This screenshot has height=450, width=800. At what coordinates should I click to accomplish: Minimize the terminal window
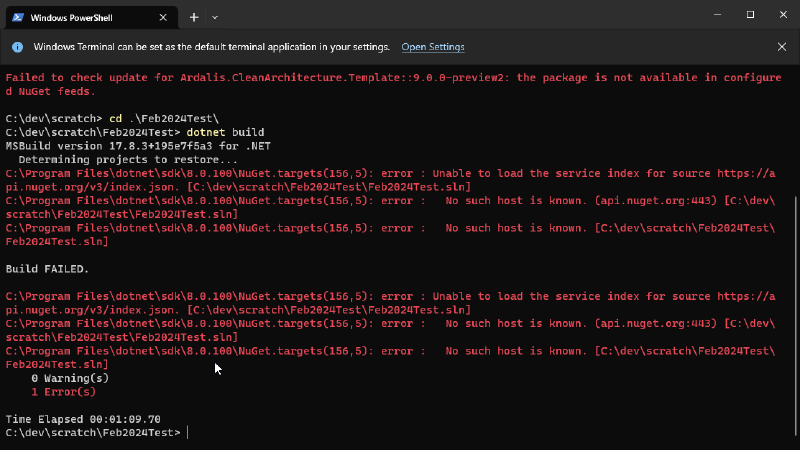coord(717,15)
